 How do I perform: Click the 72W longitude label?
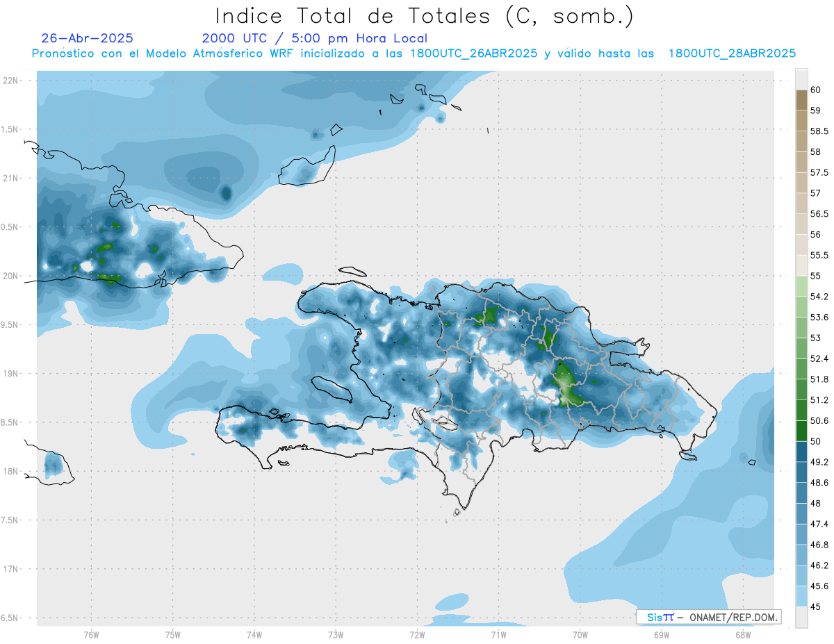point(417,635)
